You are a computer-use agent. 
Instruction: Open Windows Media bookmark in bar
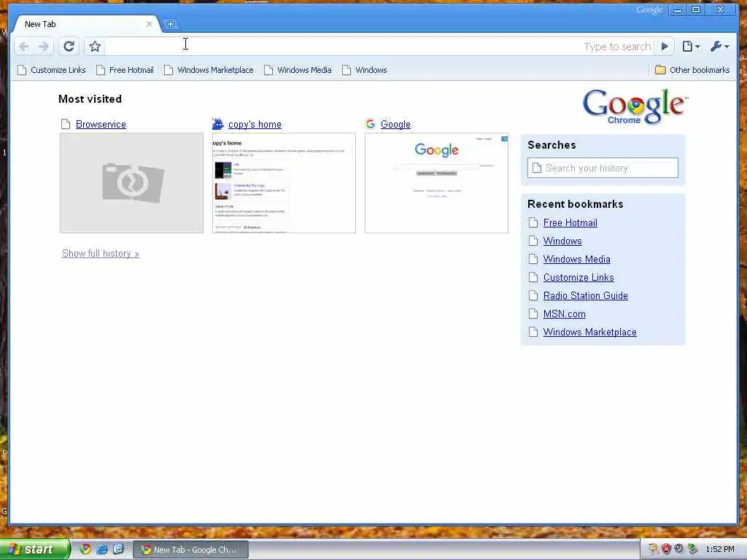[x=298, y=70]
